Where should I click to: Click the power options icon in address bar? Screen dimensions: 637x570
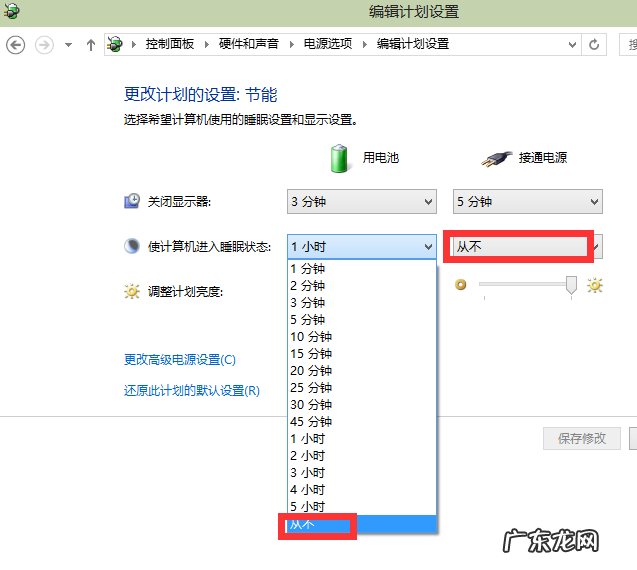pyautogui.click(x=115, y=44)
